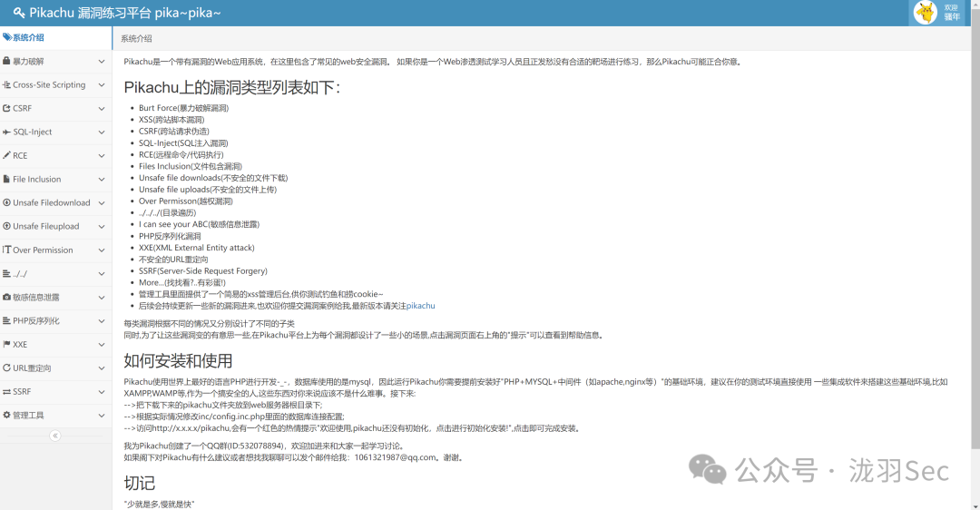Click the 'XXE(XML External Entity attack)' list entry
Screen dimensions: 980x510
click(197, 248)
